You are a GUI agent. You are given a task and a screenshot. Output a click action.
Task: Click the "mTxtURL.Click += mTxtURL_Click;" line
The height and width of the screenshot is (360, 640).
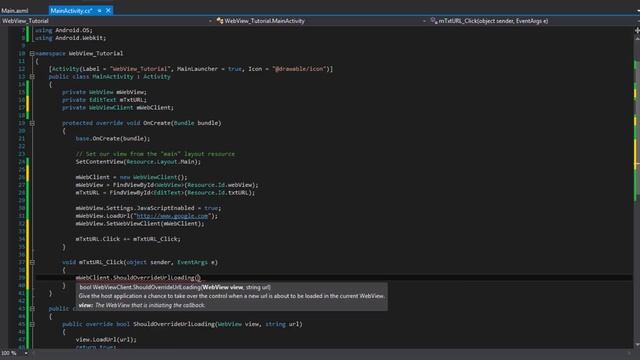pos(128,239)
